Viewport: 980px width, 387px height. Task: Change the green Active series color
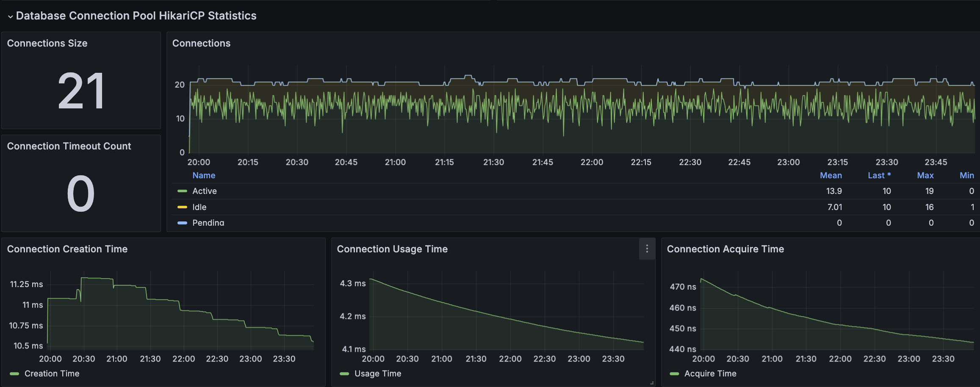182,191
